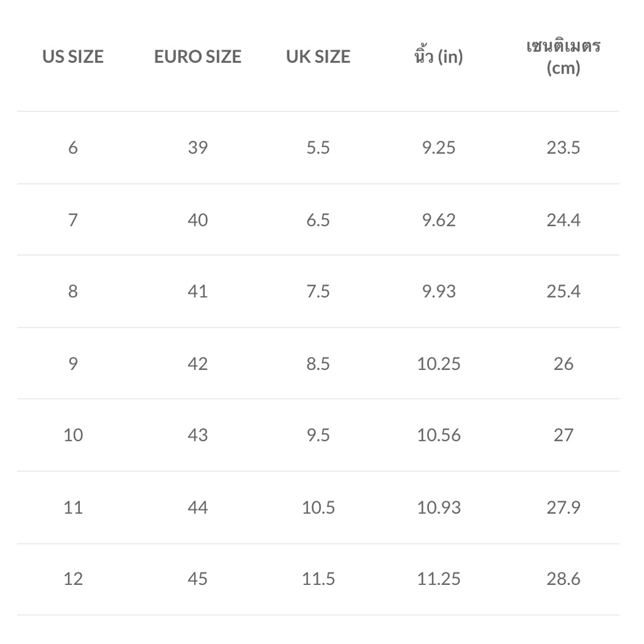Click the 9.62 inch value
Viewport: 644px width, 644px height.
point(438,220)
